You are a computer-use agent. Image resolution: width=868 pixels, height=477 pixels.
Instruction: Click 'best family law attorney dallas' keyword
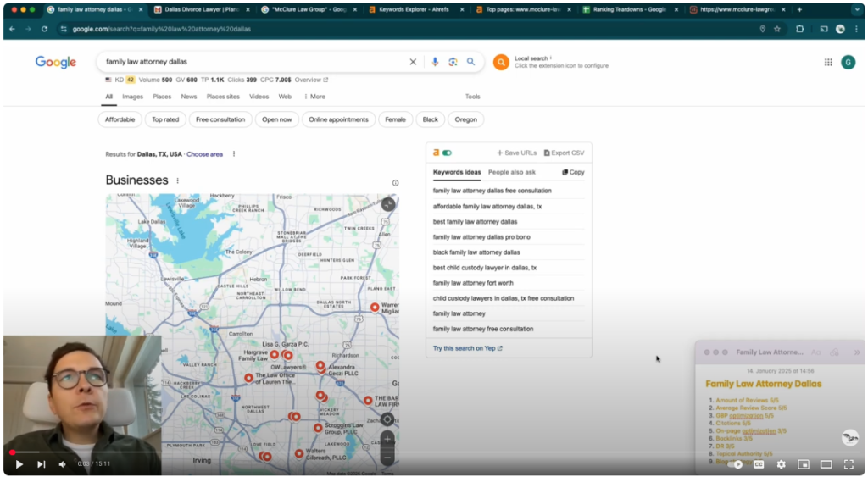[x=475, y=222]
